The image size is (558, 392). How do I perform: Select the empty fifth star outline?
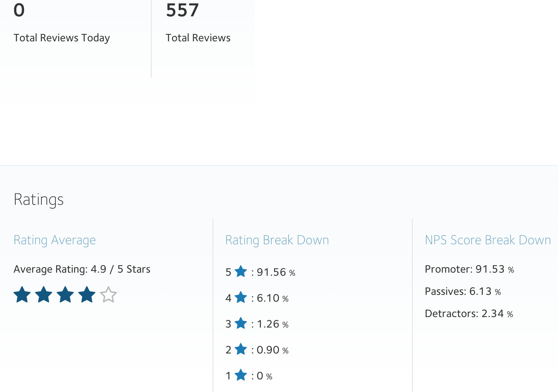click(x=108, y=295)
